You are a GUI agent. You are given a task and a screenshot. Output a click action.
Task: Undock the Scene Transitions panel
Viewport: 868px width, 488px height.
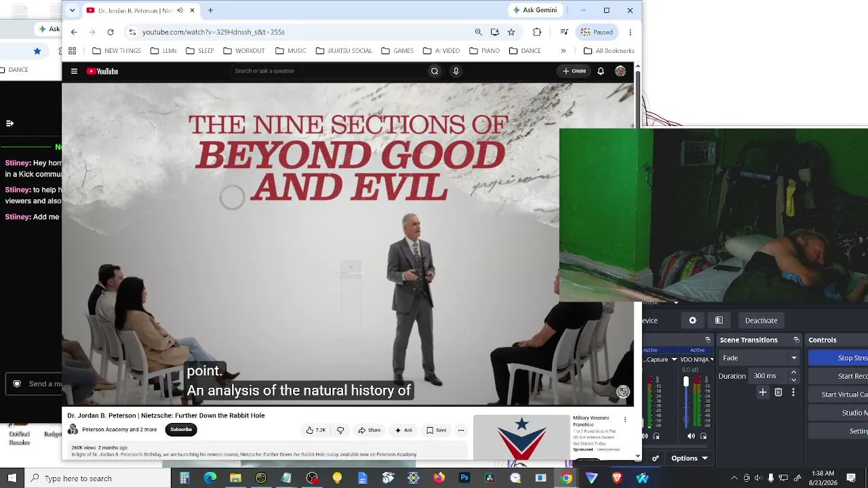796,340
